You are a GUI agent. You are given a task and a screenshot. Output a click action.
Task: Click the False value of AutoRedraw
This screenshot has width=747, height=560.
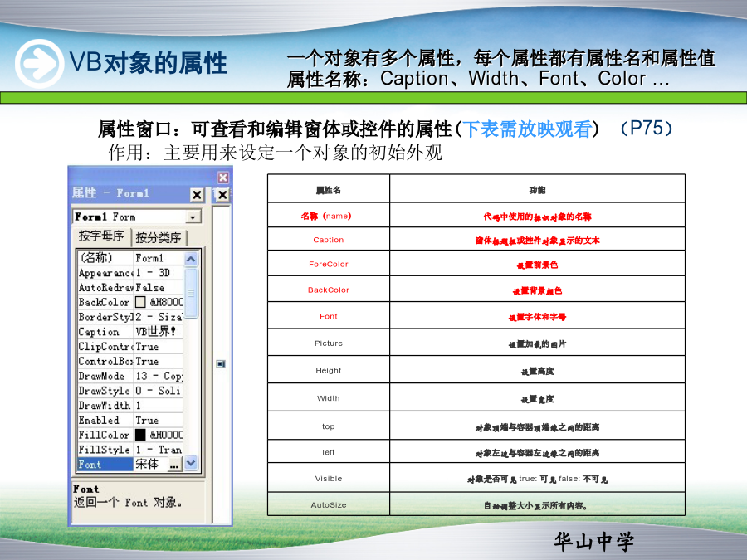pos(159,288)
